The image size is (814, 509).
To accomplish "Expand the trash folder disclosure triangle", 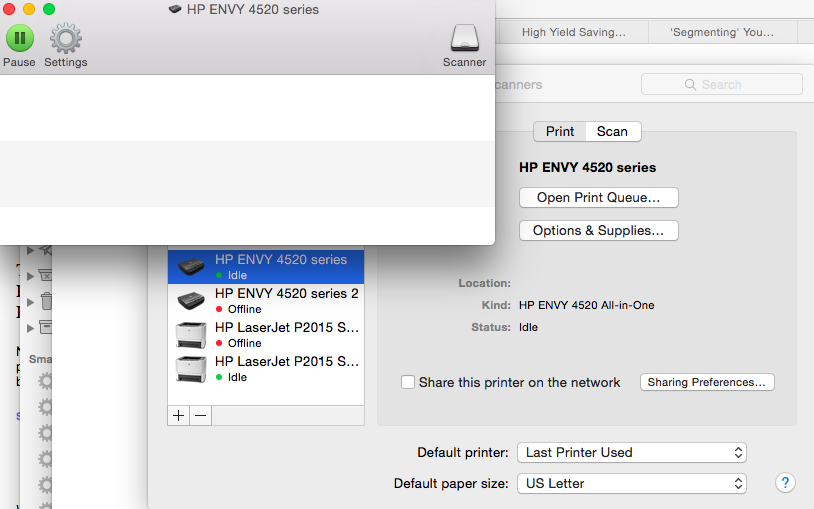I will [x=30, y=302].
